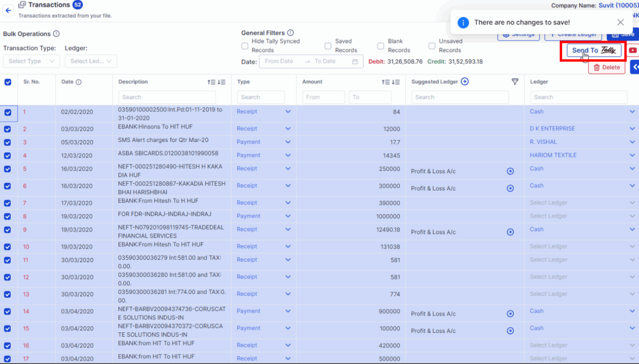Apply suggested ledger arrow for row 15
This screenshot has height=364, width=639.
point(510,331)
